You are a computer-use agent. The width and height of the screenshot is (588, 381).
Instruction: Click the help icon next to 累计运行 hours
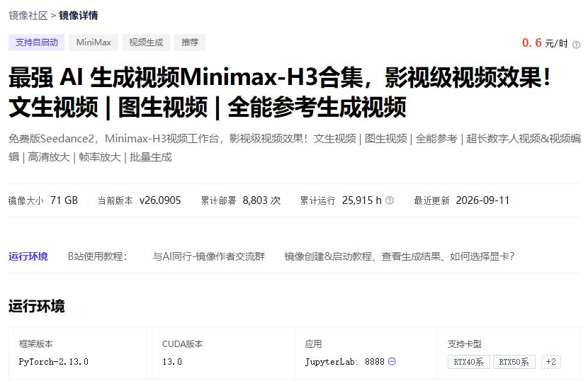[390, 200]
